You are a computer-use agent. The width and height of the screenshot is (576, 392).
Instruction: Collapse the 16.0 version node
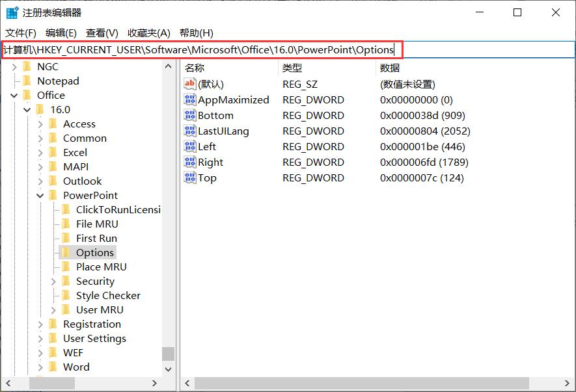click(x=27, y=109)
